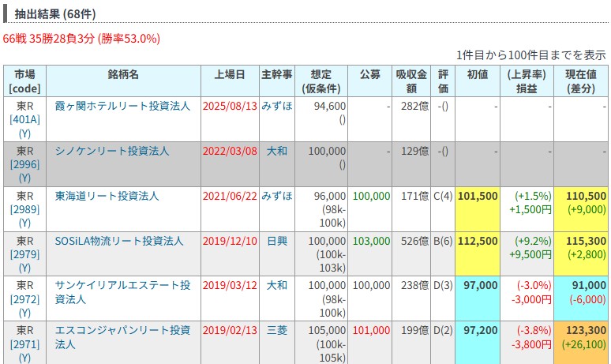Screen dimensions: 611x364
Task: Click 日興 underwriter link
Action: [x=276, y=241]
